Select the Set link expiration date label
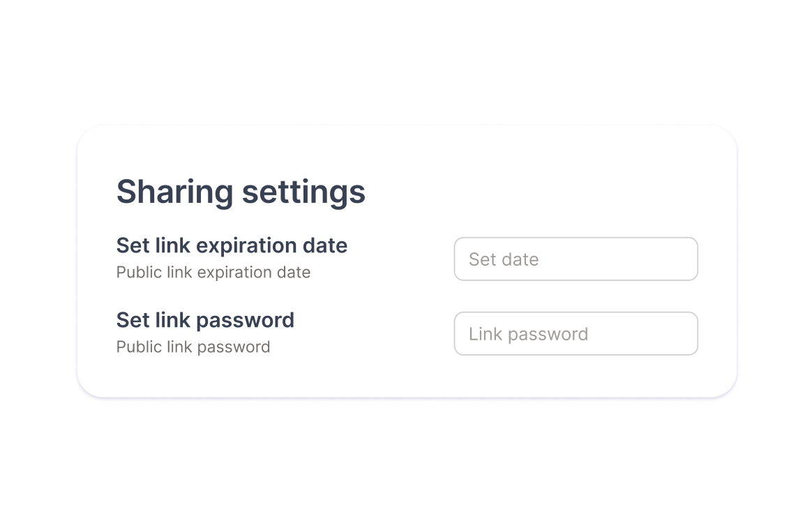The width and height of the screenshot is (812, 523). [x=232, y=246]
